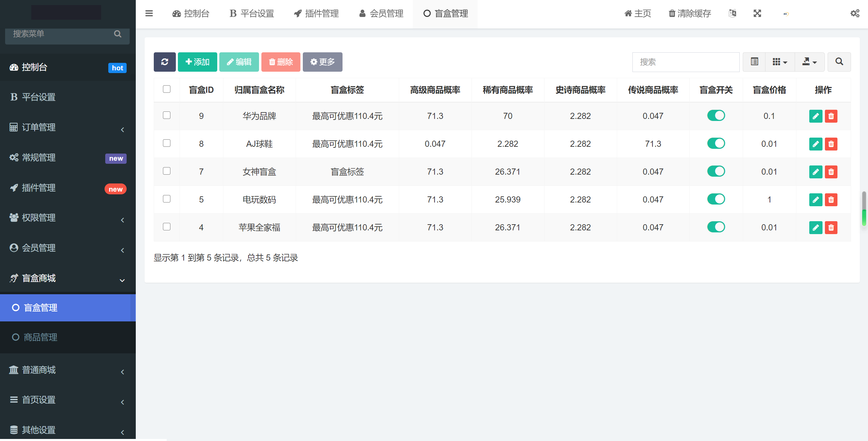Click the green edit icon for 华为品牌 row
The image size is (868, 441).
click(815, 116)
